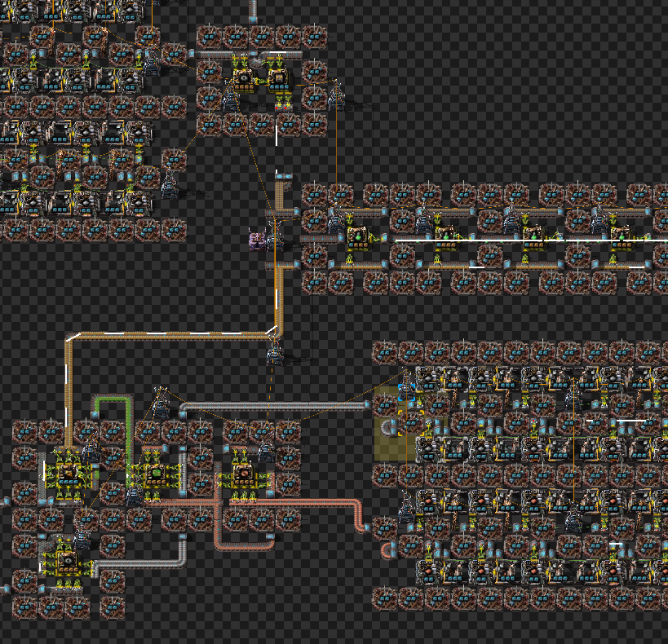Select the leftmost green-flask chemical plant
Screen dimensions: 668x644
point(357,239)
